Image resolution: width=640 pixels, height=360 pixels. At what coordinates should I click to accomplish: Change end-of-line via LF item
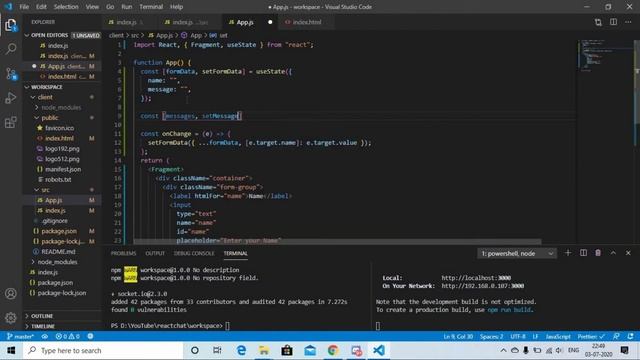tap(535, 336)
